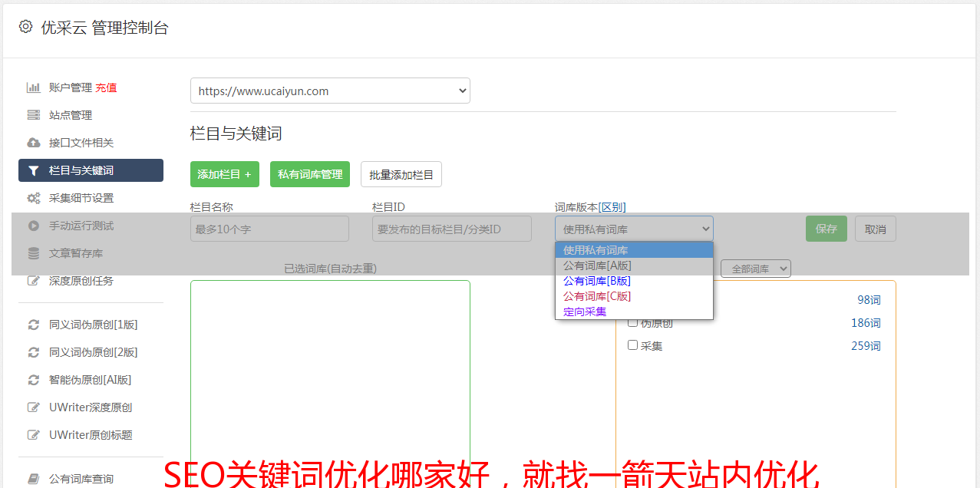Click the funnel icon for 栏目与关键词

[34, 170]
